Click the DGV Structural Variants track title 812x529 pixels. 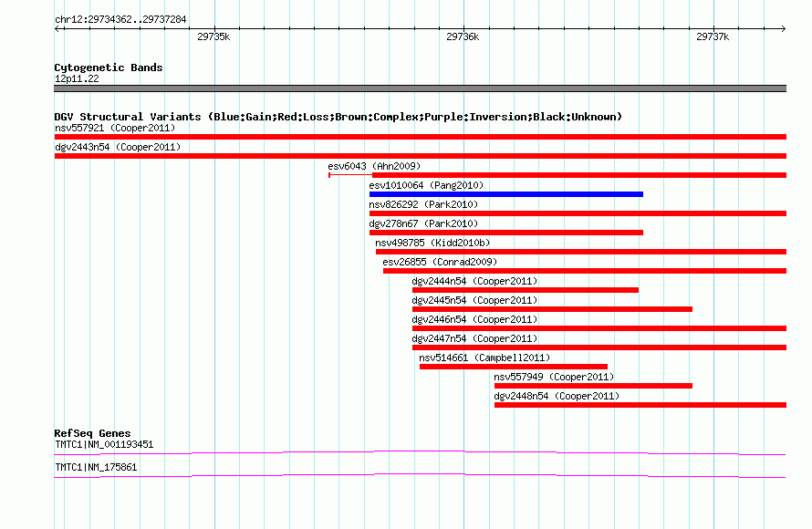338,117
